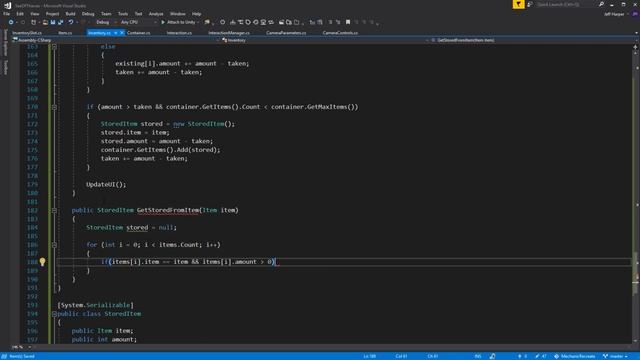Screen dimensions: 640x360
Task: Collapse the StoredItem class on line 194
Action: point(54,314)
